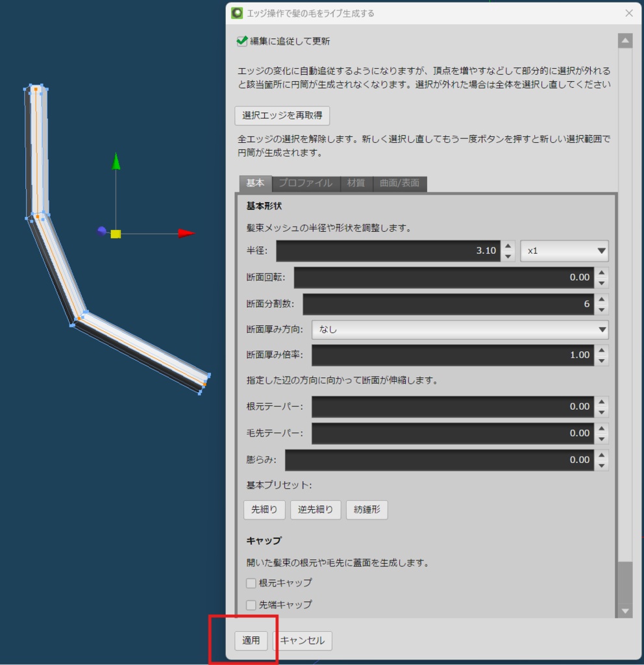Click the 断面分割数 value field
This screenshot has height=665, width=644.
point(448,304)
